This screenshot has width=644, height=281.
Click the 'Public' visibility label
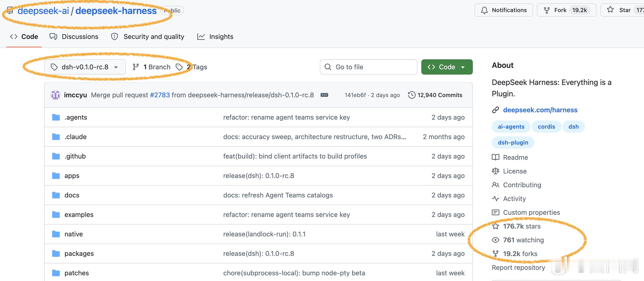[x=172, y=10]
